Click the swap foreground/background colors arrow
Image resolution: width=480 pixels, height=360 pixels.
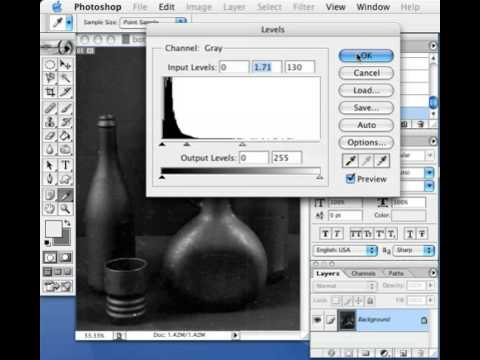67,223
